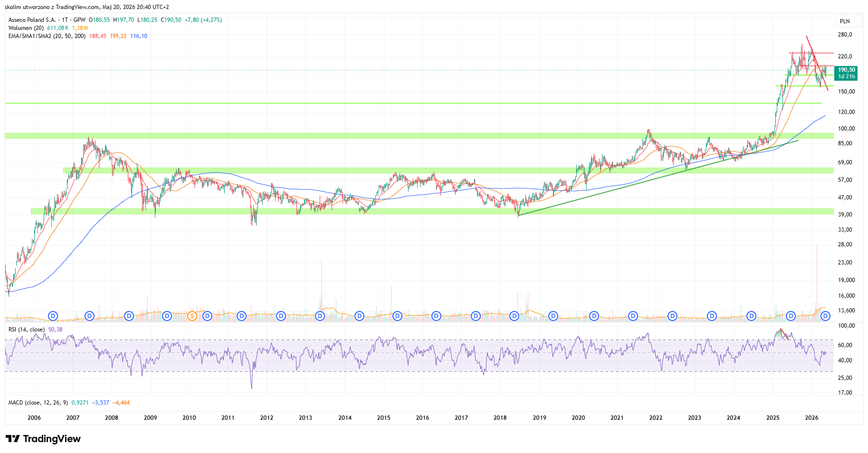Click the 2006 label on the time axis

[x=34, y=418]
